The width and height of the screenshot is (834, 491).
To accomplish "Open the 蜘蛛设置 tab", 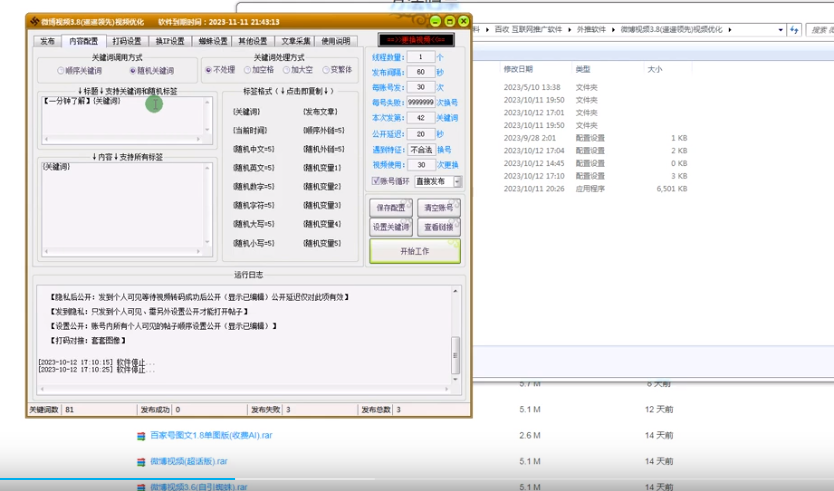I will pos(213,41).
